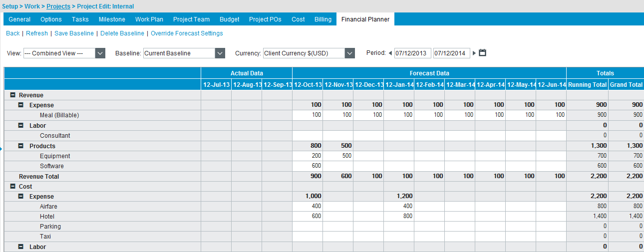
Task: Edit Hotel value 800 for 12-Jan-14
Action: [x=399, y=217]
